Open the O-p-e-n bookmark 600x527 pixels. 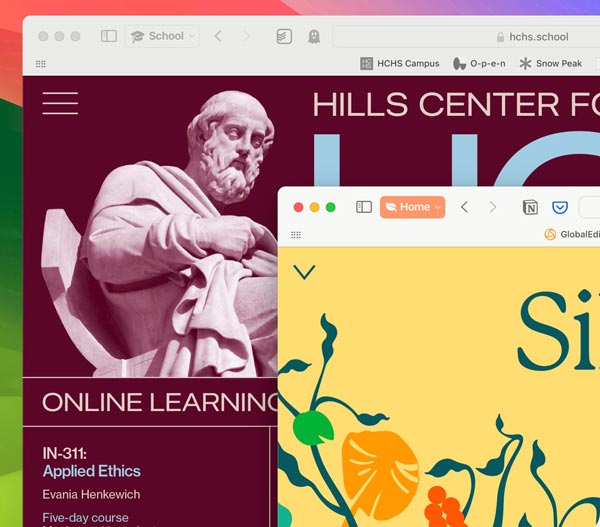pos(479,64)
